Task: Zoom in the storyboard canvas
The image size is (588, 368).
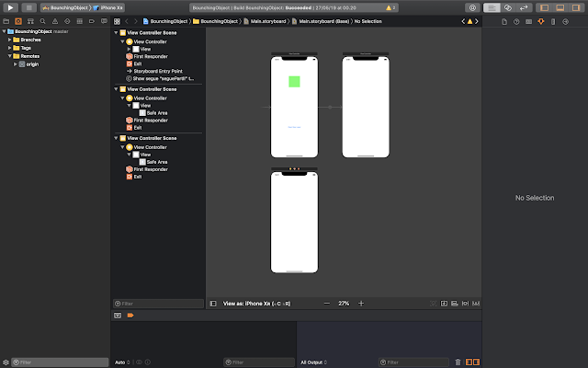Action: [x=361, y=304]
